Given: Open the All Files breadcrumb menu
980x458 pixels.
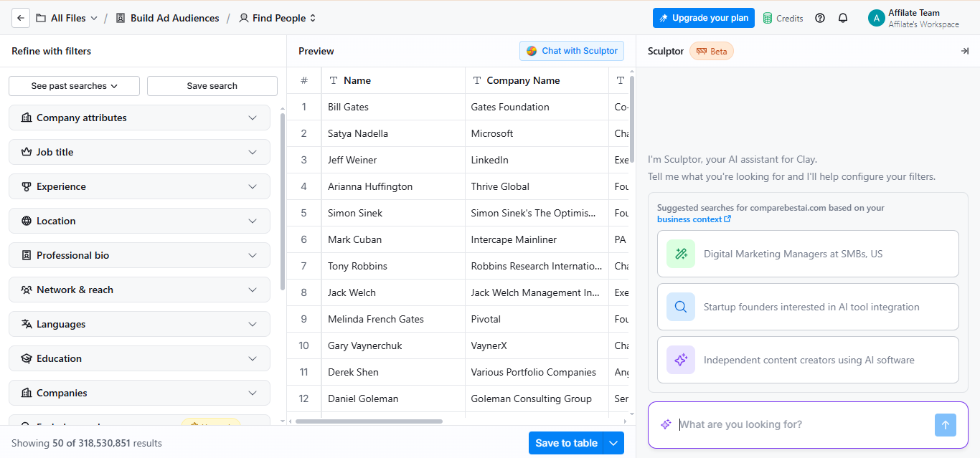Looking at the screenshot, I should tap(67, 18).
